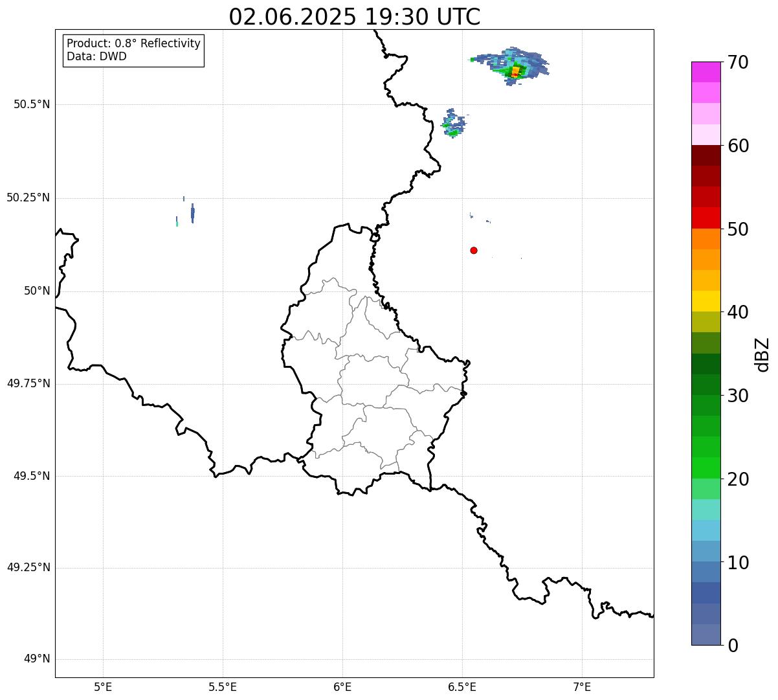Click the "6.5°E" longitude label
The width and height of the screenshot is (778, 700).
click(462, 686)
